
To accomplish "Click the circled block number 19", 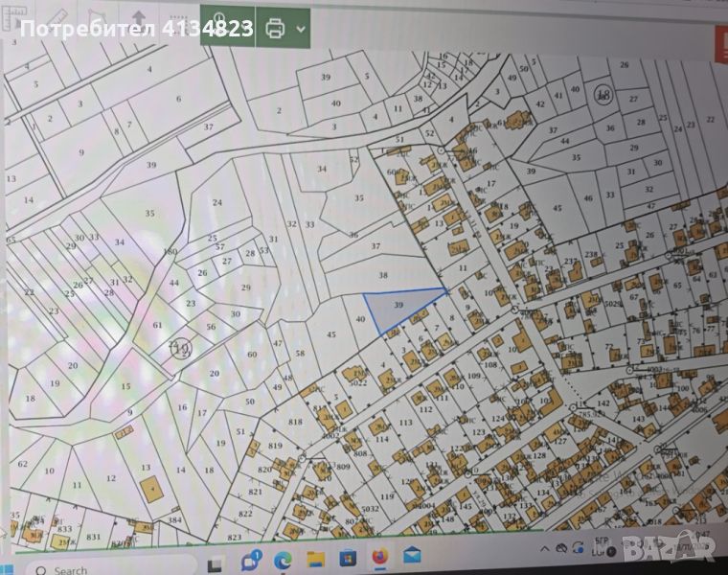I will click(x=180, y=348).
